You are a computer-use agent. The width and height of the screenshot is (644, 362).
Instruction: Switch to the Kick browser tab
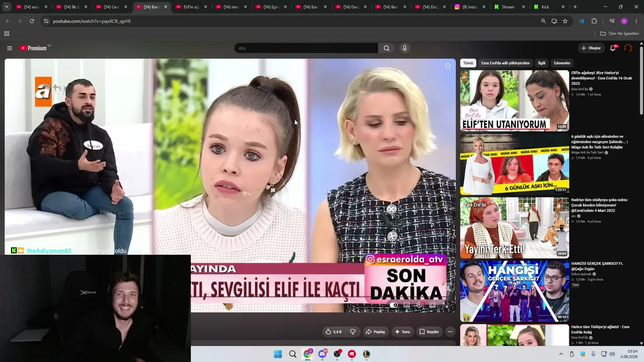coord(545,7)
